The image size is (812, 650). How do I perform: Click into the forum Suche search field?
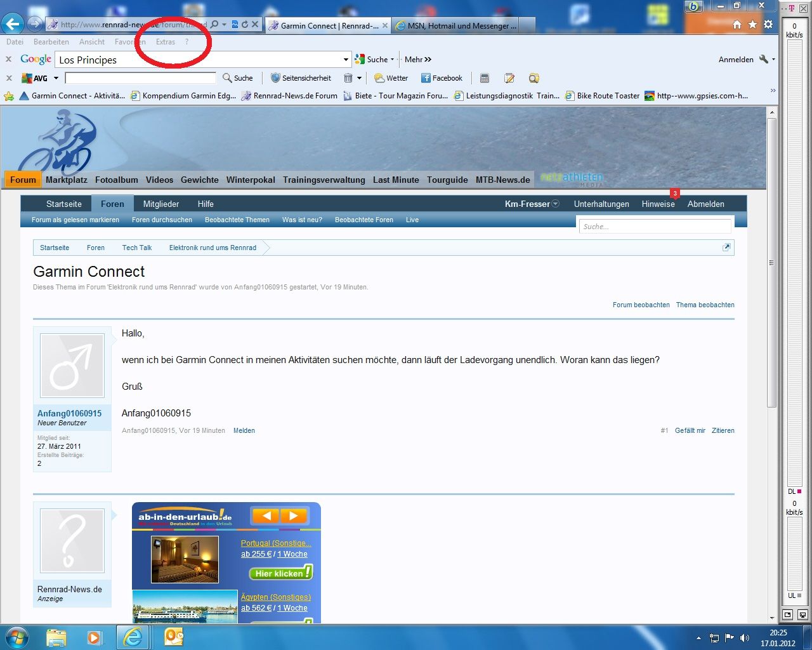coord(654,227)
